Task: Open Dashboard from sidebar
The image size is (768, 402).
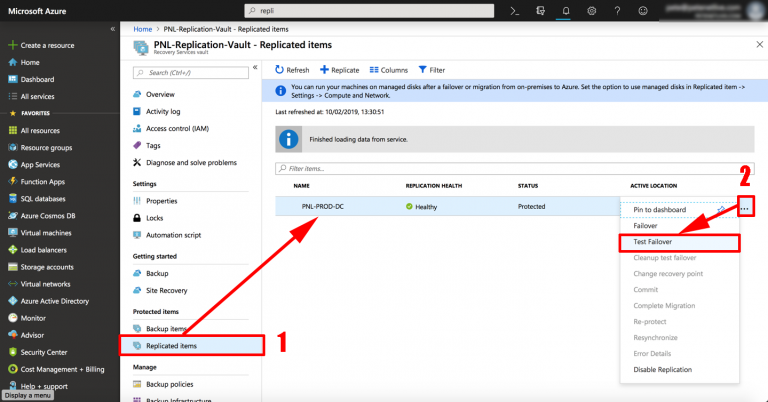Action: click(31, 79)
